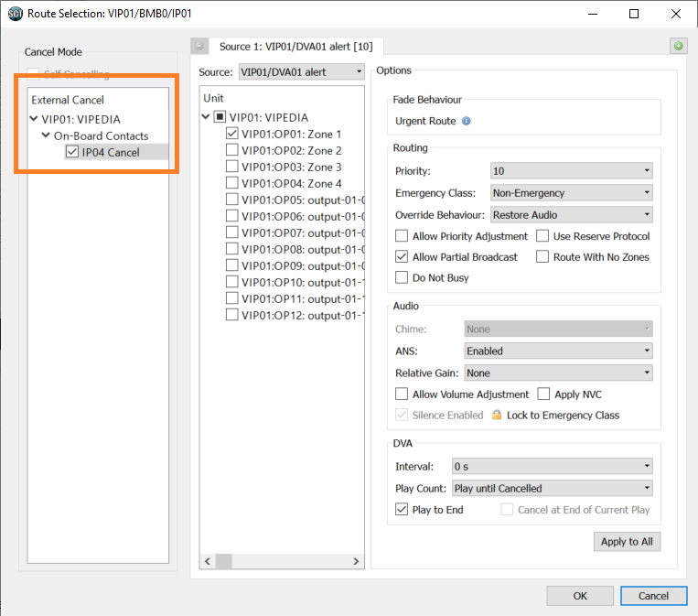The width and height of the screenshot is (698, 616).
Task: Open the Priority dropdown
Action: [571, 171]
